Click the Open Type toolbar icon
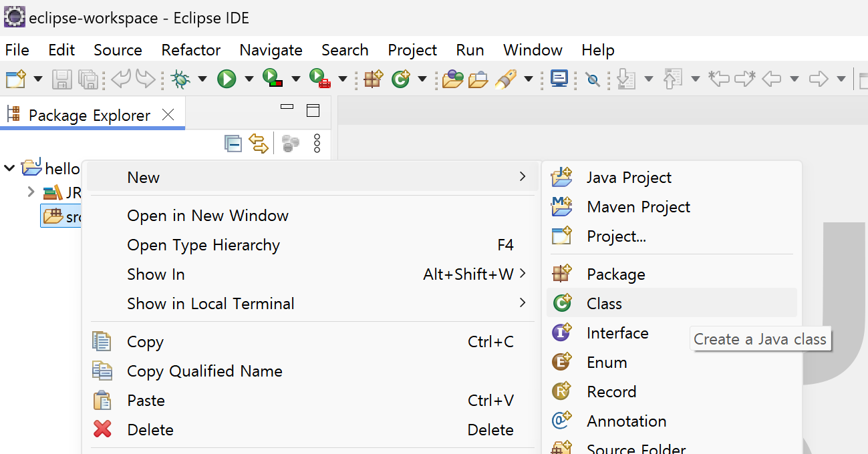Screen dimensions: 868x454 (x=453, y=79)
